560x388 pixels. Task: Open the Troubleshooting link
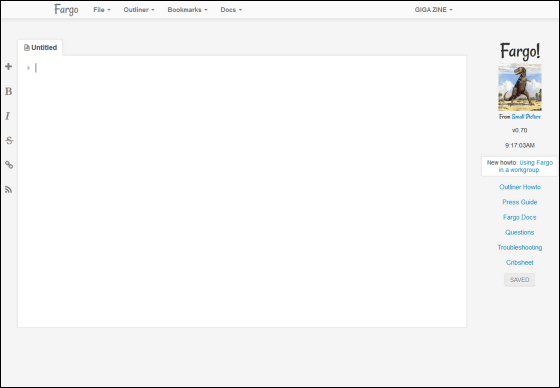[x=520, y=247]
